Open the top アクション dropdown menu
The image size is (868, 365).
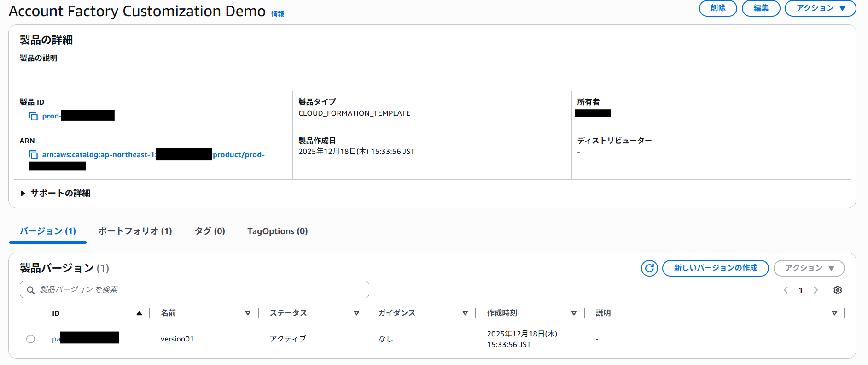point(820,8)
